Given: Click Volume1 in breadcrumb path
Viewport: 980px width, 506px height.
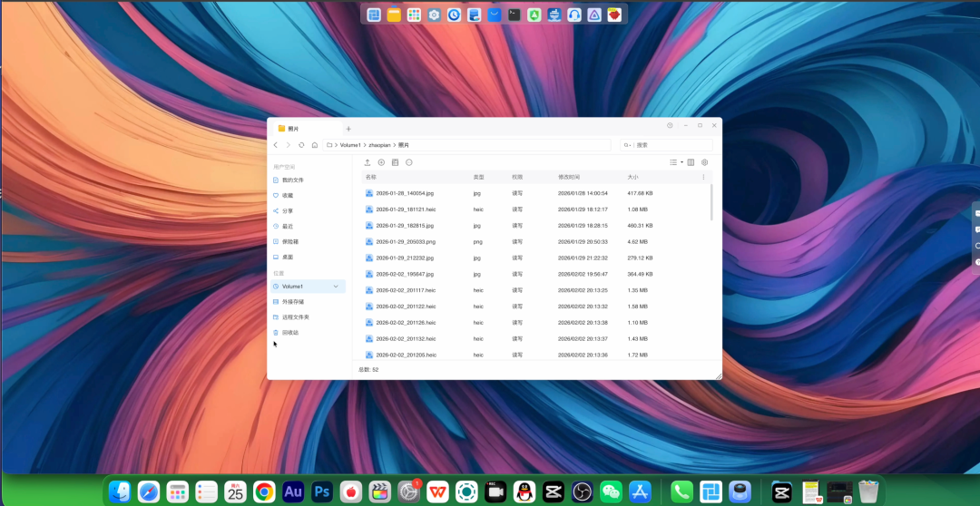Looking at the screenshot, I should click(350, 145).
